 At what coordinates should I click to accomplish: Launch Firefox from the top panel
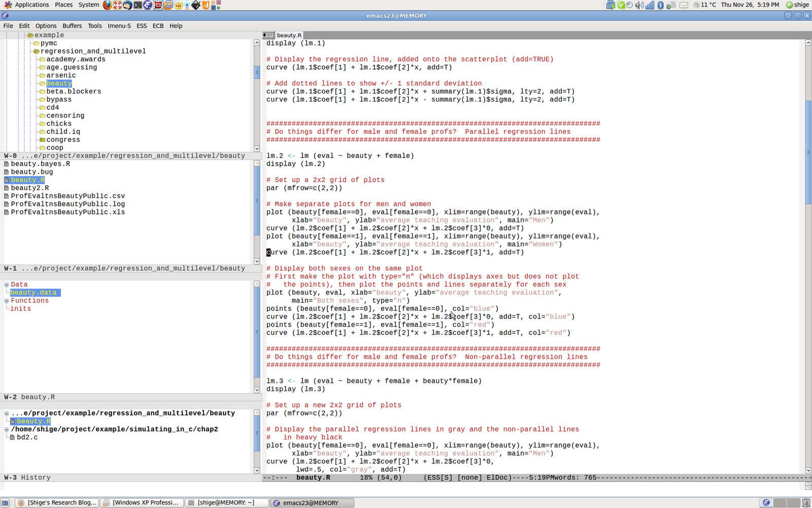[x=107, y=5]
